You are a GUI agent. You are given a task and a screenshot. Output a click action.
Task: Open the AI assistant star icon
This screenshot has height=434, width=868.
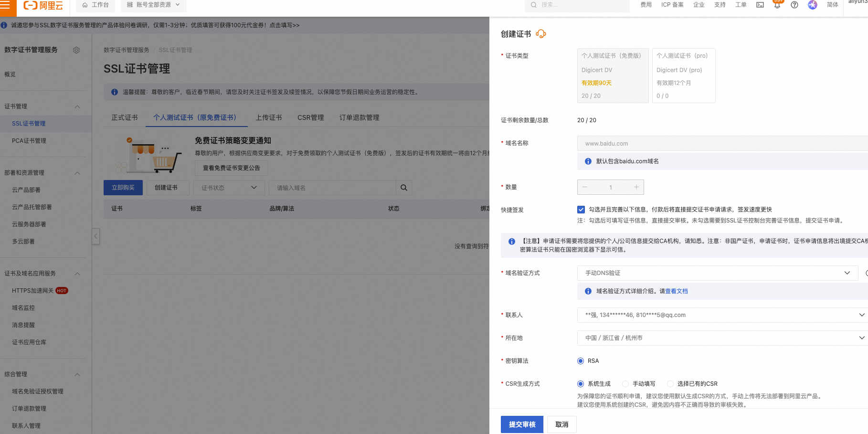(813, 5)
